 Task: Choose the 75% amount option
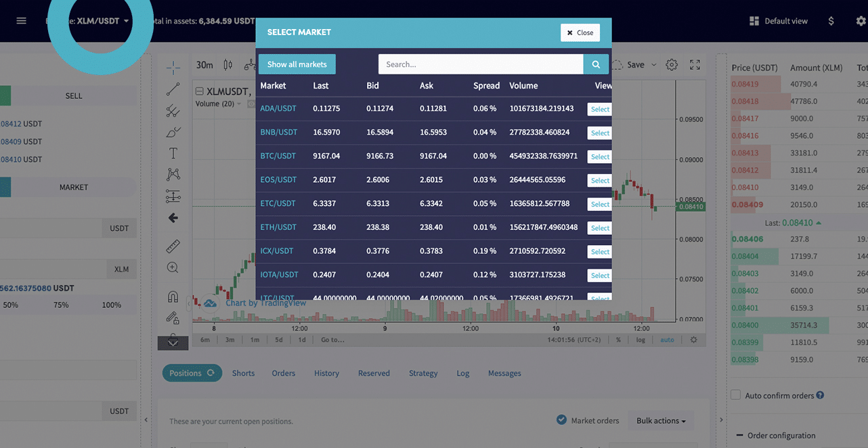point(62,305)
